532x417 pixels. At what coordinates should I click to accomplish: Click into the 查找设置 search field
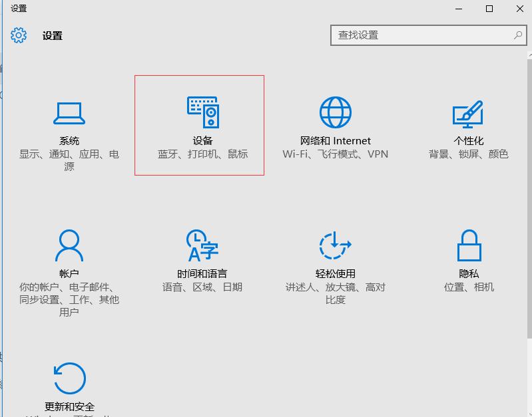click(x=429, y=35)
